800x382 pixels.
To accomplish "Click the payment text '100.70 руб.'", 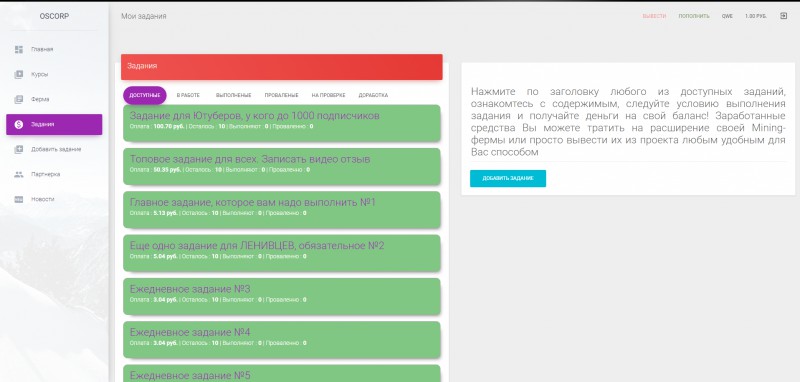I will coord(168,126).
